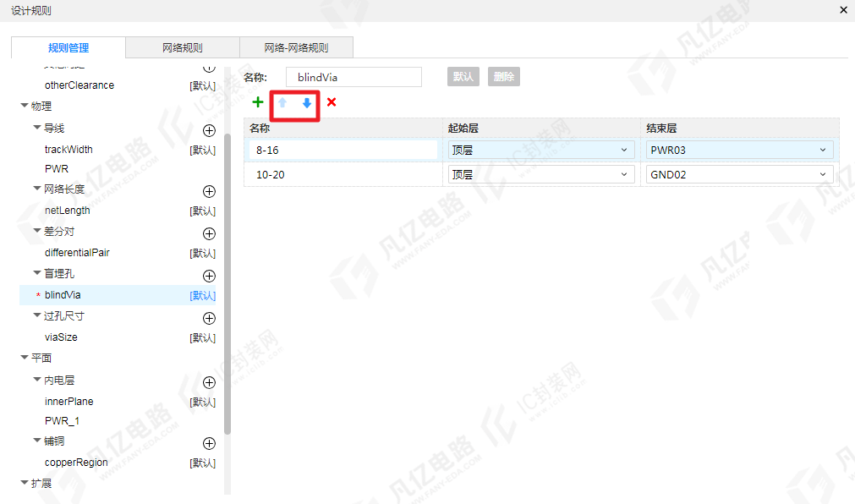This screenshot has width=855, height=504.
Task: Add a new rule under 内电层
Action: point(210,382)
